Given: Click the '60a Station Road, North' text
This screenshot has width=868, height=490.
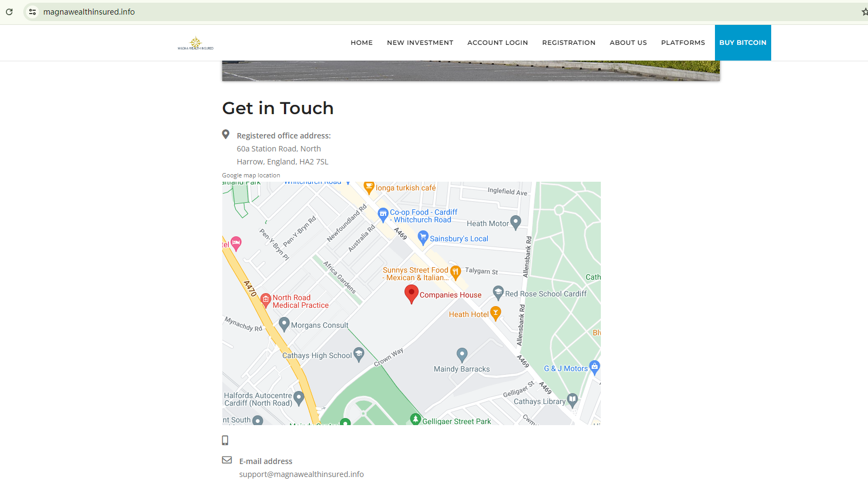Looking at the screenshot, I should pos(279,149).
